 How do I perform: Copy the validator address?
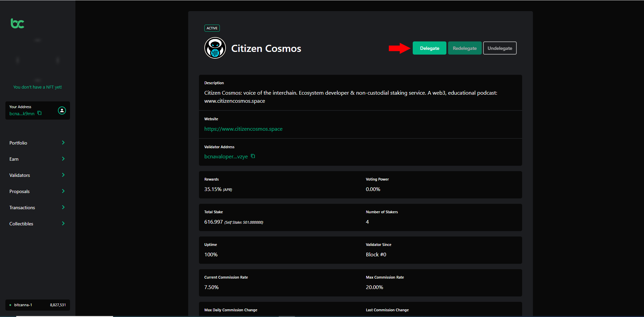coord(253,156)
